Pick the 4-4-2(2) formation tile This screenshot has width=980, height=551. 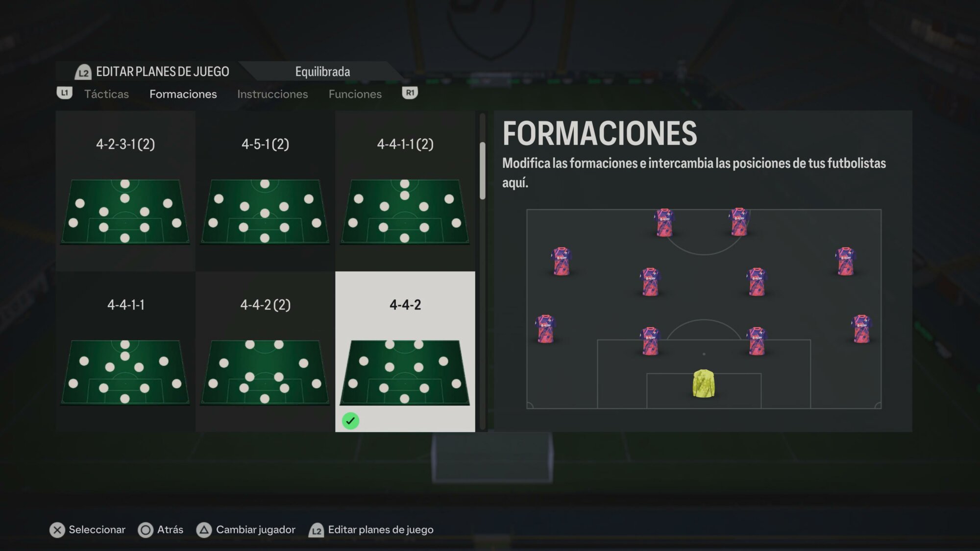[x=265, y=352]
